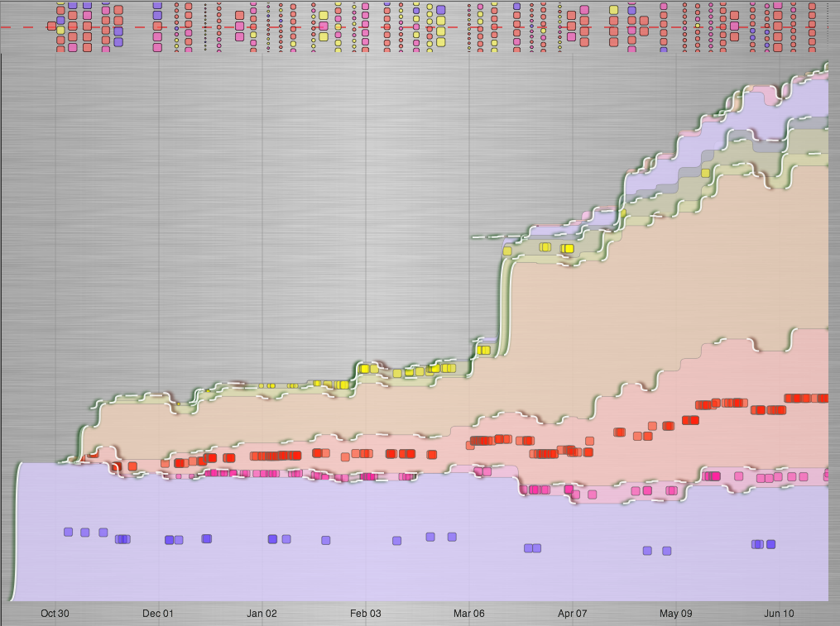Select the yellow marker just right of Mar 06

484,350
